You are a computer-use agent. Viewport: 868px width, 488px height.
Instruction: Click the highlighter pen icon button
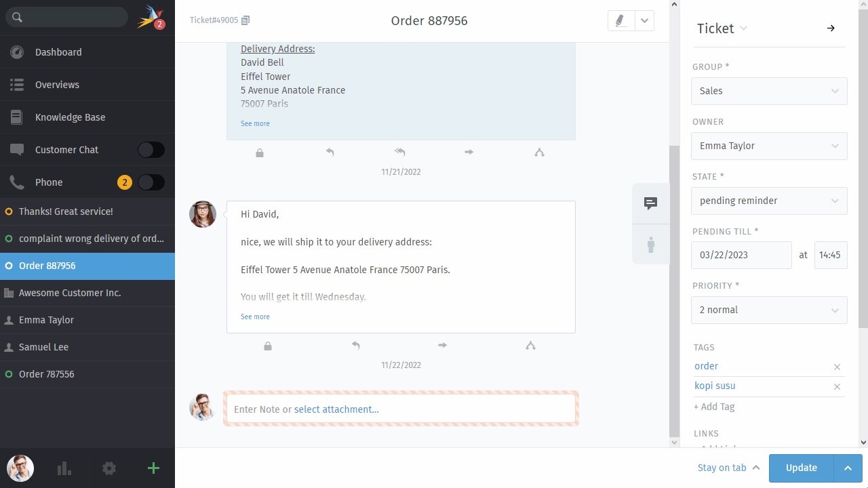click(x=621, y=20)
